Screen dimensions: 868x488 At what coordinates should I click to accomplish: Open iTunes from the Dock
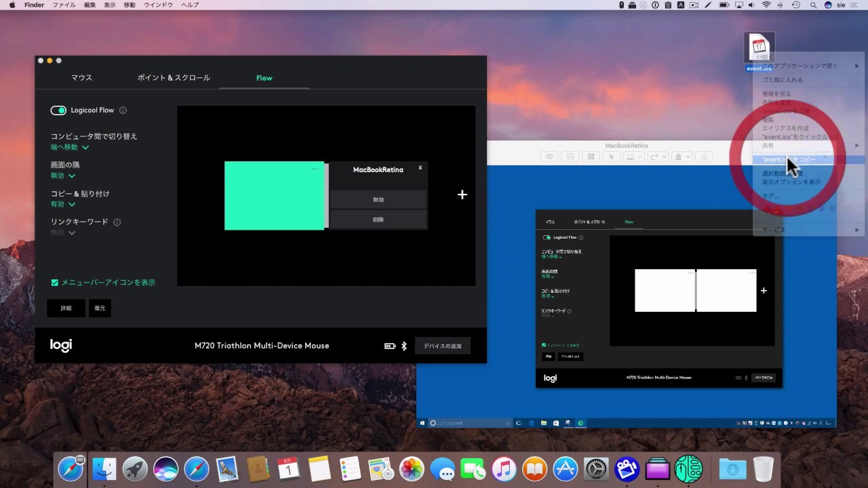pos(504,468)
